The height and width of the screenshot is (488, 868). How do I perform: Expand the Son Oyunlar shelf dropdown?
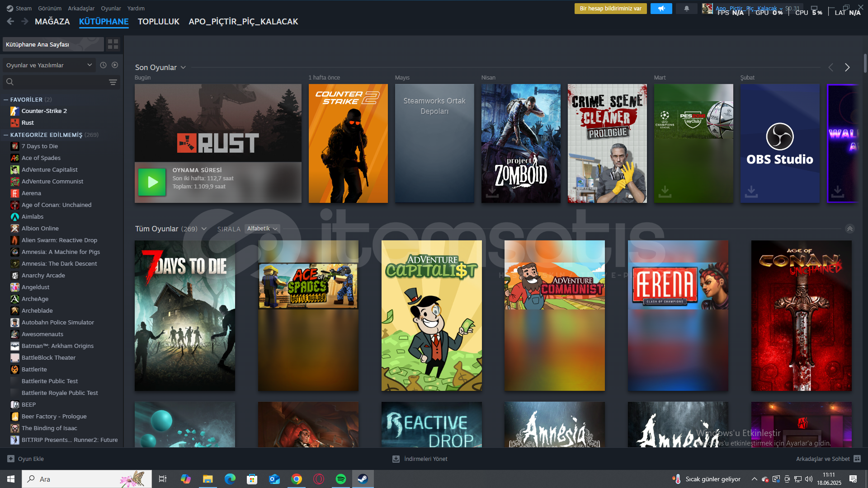(x=183, y=67)
